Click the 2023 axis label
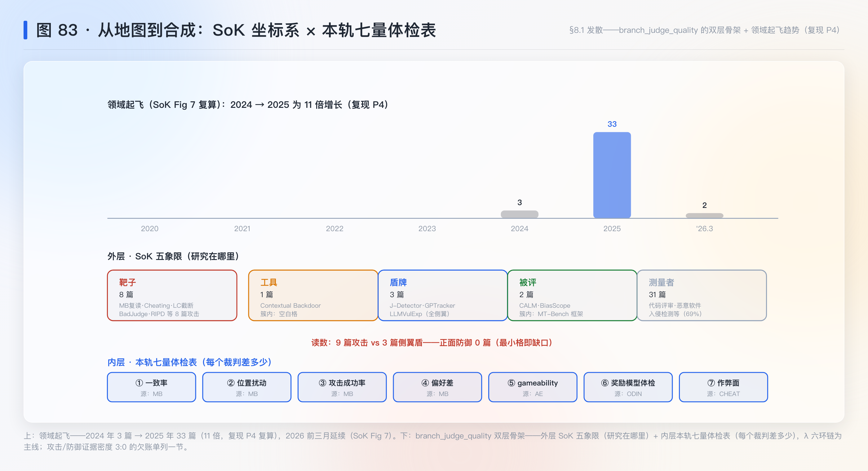This screenshot has height=471, width=868. tap(427, 228)
